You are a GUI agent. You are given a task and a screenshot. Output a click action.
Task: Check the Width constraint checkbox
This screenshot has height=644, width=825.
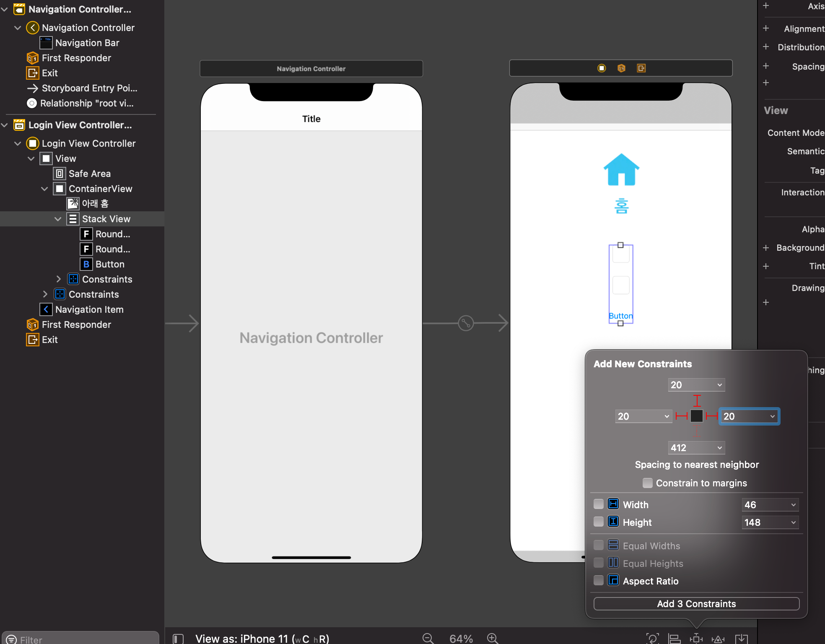tap(599, 504)
